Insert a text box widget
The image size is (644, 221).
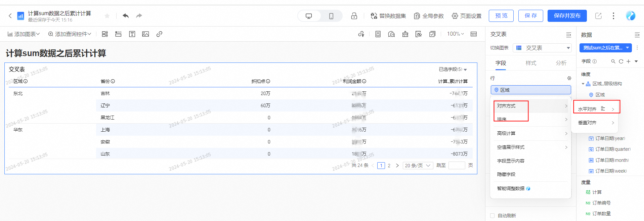coord(132,34)
